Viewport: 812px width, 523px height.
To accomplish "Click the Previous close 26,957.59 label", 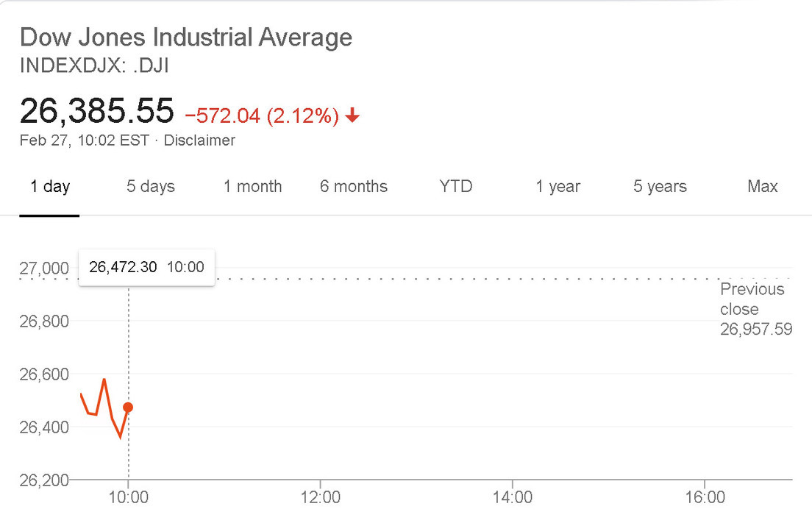I will [755, 309].
